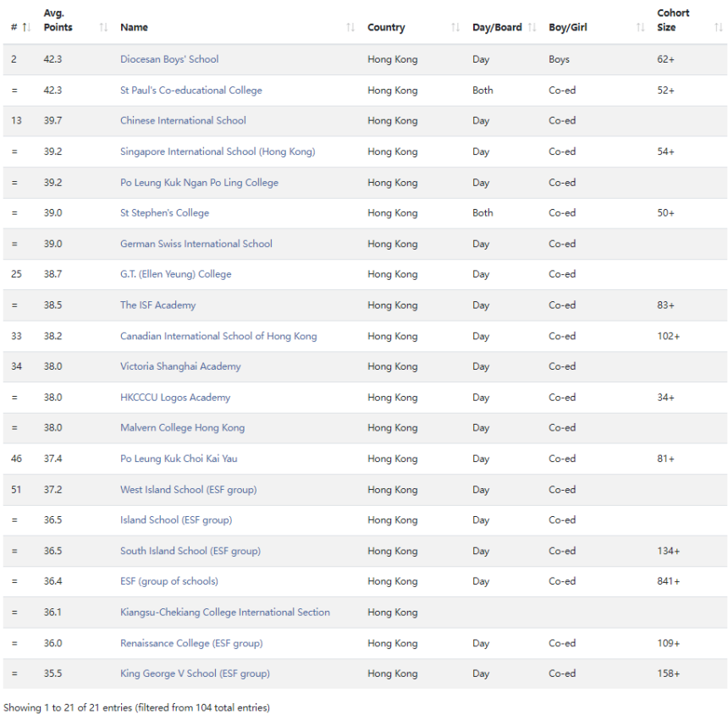Sort table by Name column arrows

(x=350, y=27)
